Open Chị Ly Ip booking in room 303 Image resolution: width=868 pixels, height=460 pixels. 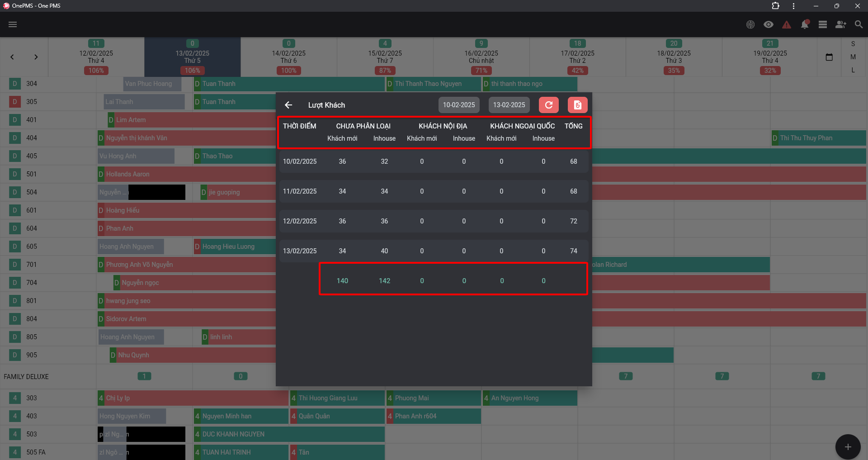(x=193, y=398)
